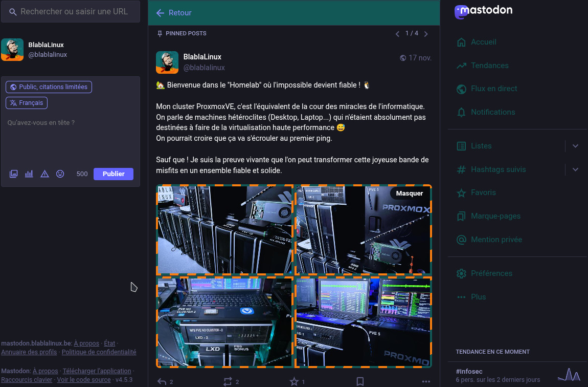Expand the Hashtags suivis chevron
The width and height of the screenshot is (588, 387).
(x=576, y=169)
